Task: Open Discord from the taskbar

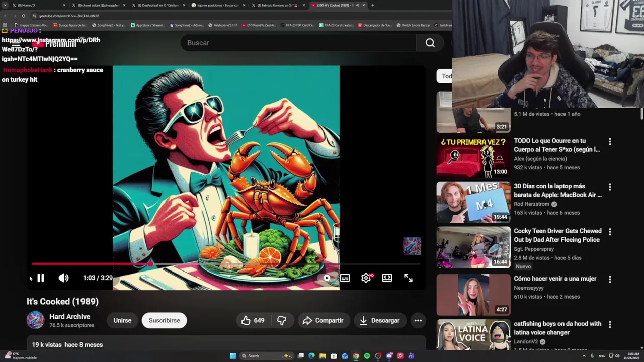Action: tap(389, 356)
